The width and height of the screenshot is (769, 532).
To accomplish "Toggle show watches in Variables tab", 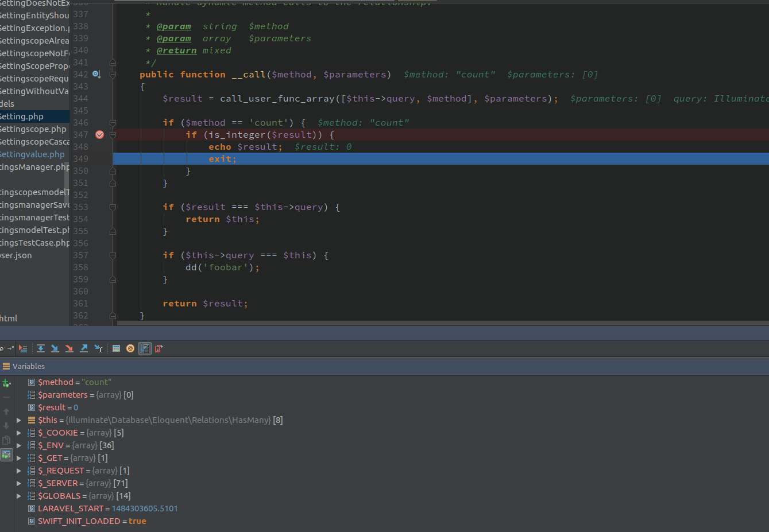I will (6, 455).
